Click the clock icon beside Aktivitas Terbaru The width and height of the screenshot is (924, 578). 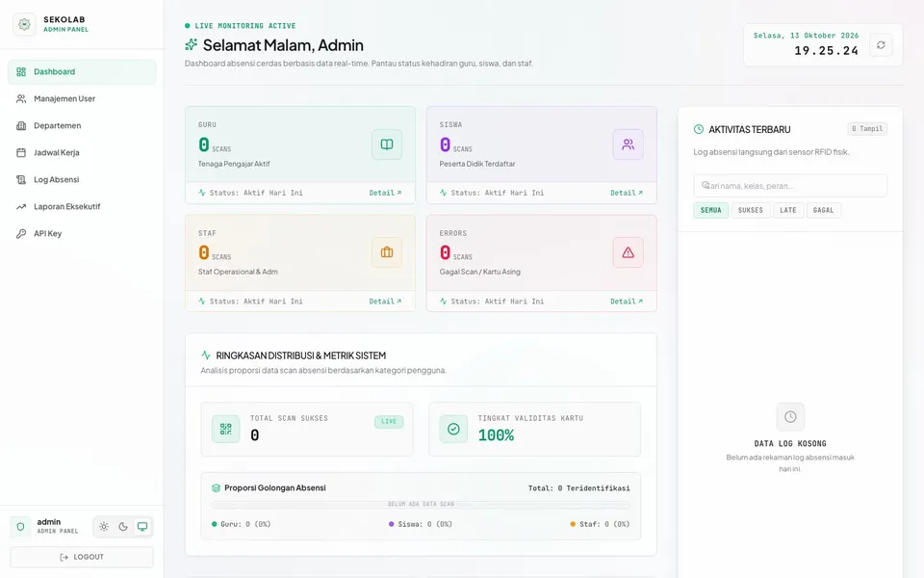tap(699, 129)
